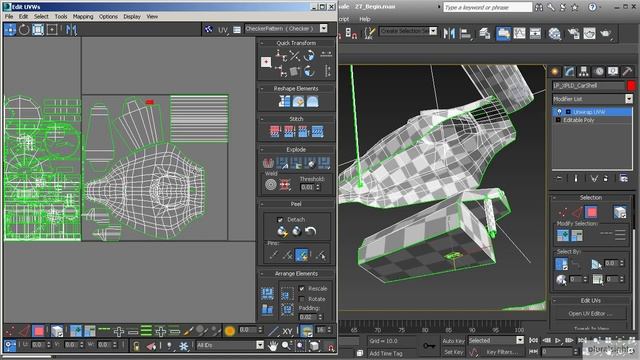The width and height of the screenshot is (640, 360).
Task: Select Editable Poly in modifier stack
Action: click(579, 120)
